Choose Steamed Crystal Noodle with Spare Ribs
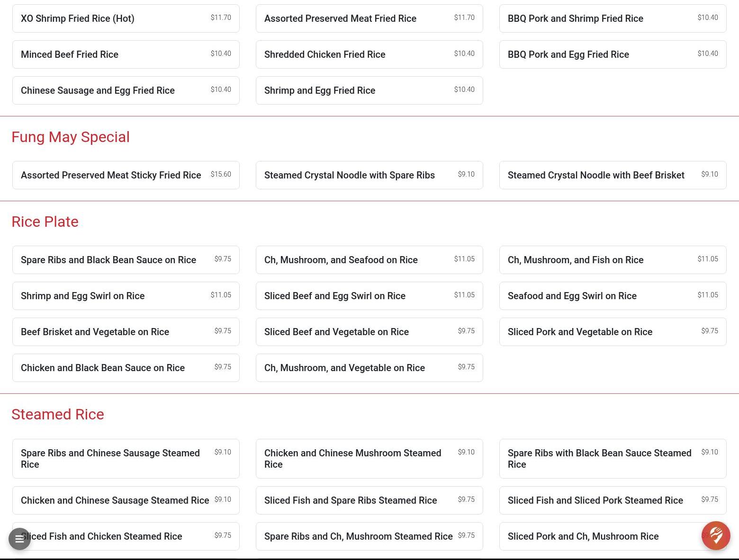 point(369,175)
